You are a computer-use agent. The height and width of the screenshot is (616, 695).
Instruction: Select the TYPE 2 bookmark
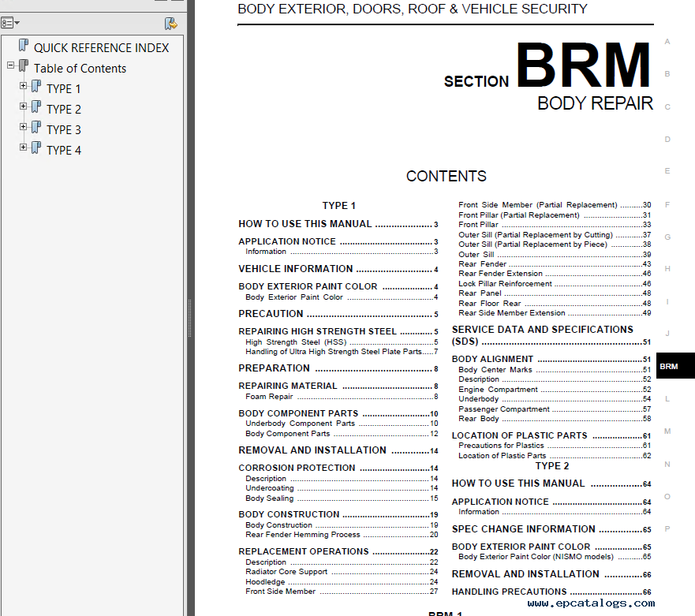point(64,110)
